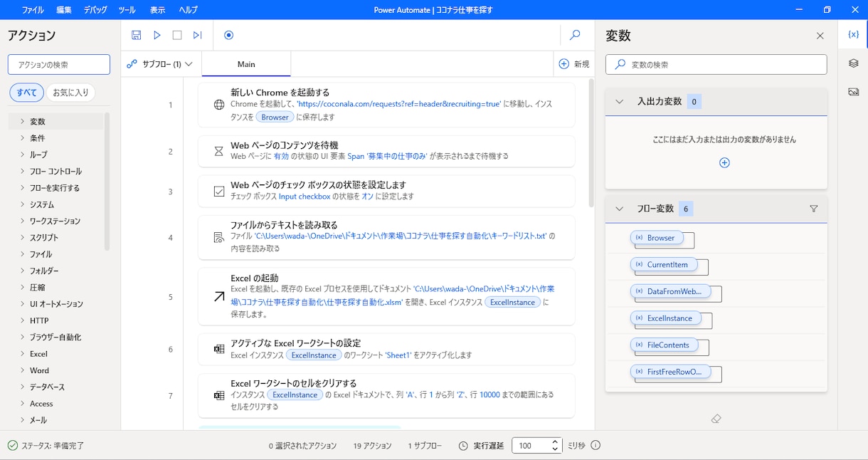The width and height of the screenshot is (868, 460).
Task: Open the variables pane {x} icon
Action: click(x=853, y=34)
